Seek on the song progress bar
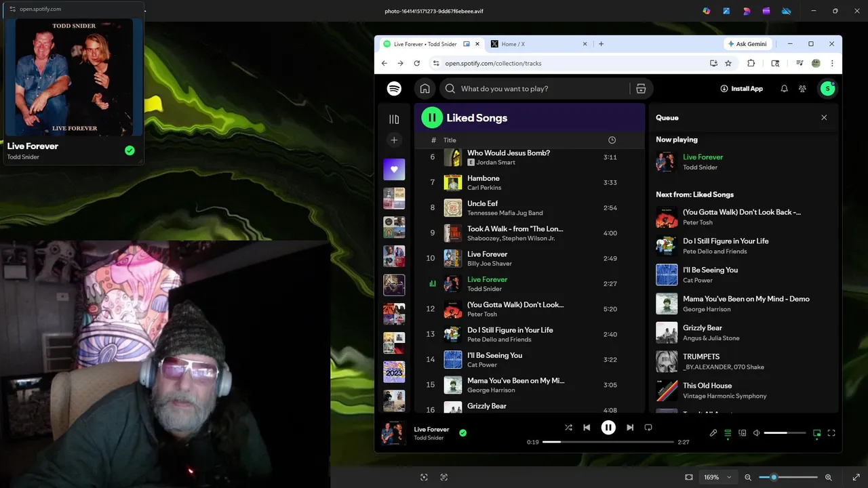Screen dimensions: 868x488 (608, 442)
